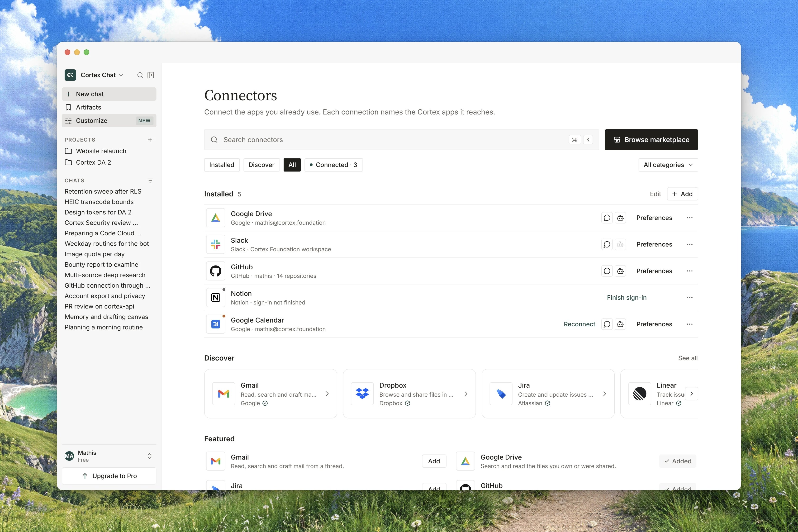This screenshot has height=532, width=798.
Task: Click the Google Drive icon in Featured list
Action: point(465,461)
